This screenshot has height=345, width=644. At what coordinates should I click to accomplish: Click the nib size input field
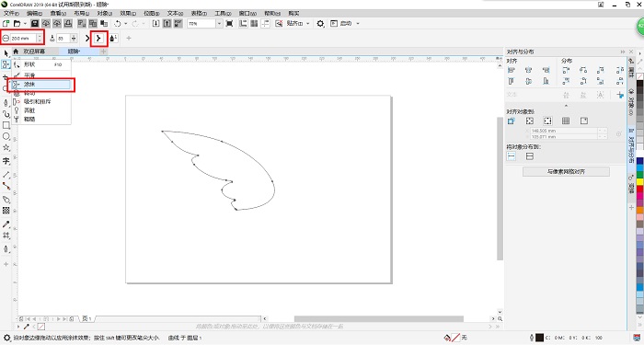tap(23, 39)
